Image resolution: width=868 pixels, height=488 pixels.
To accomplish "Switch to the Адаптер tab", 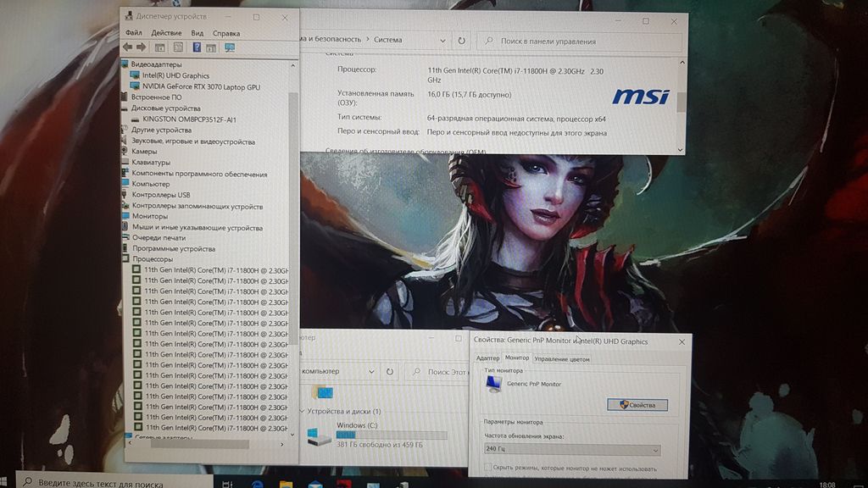I will (487, 358).
